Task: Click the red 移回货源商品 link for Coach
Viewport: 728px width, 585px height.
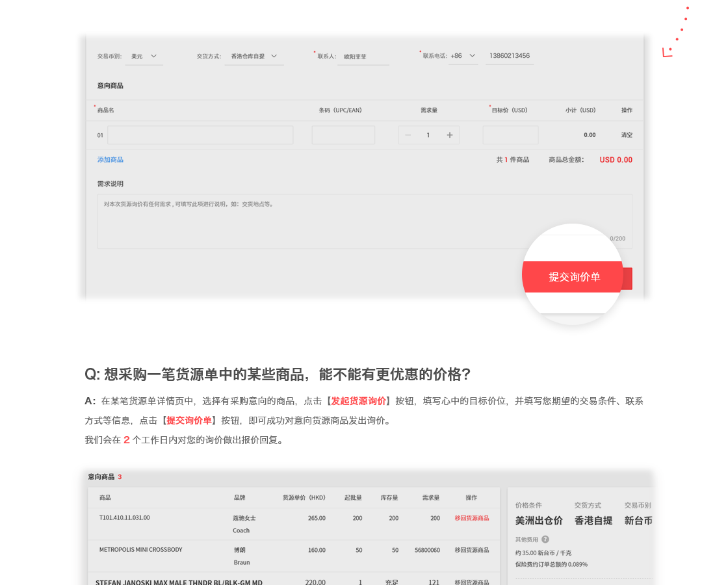Action: tap(471, 518)
